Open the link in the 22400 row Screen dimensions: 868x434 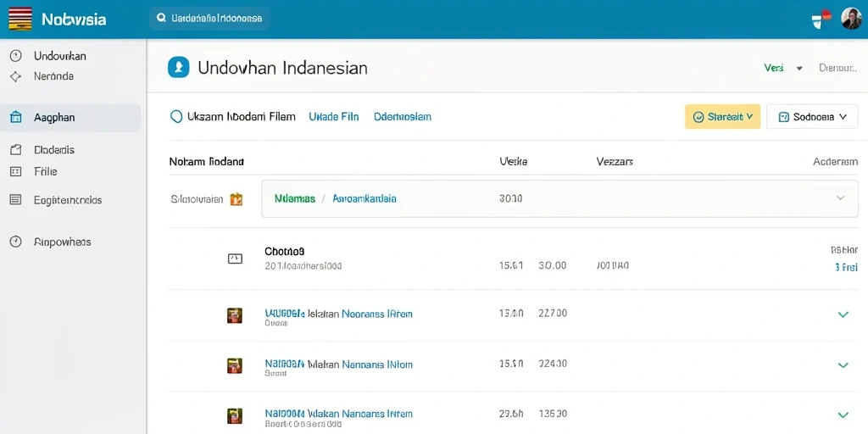tap(338, 364)
